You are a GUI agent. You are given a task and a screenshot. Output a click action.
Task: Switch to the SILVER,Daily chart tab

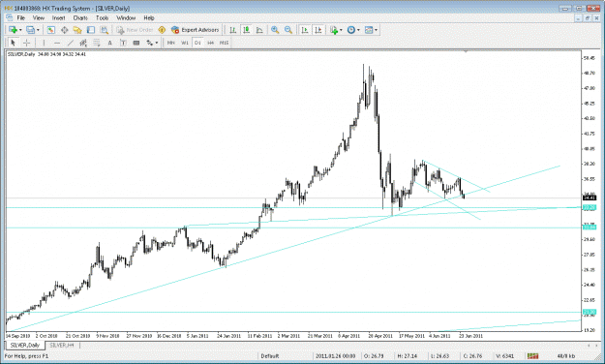[25, 345]
